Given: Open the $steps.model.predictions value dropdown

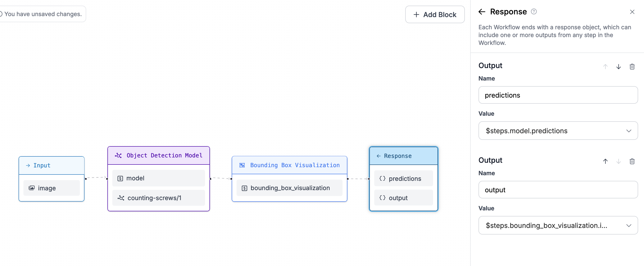Looking at the screenshot, I should pyautogui.click(x=630, y=131).
